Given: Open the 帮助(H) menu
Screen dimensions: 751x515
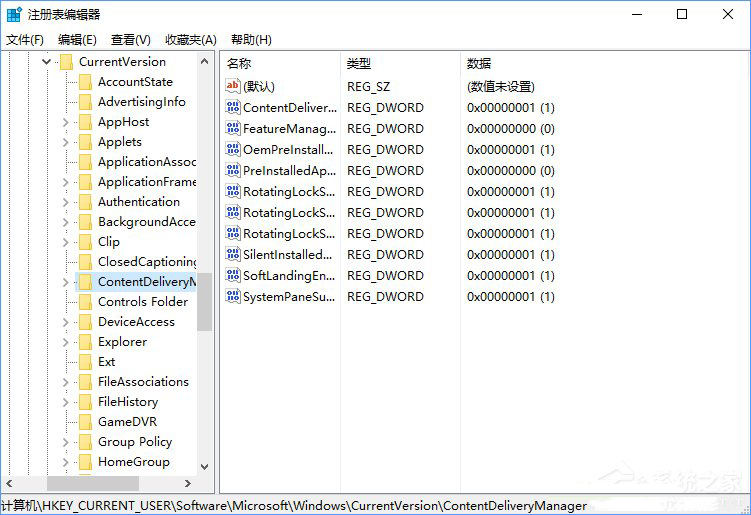Looking at the screenshot, I should click(x=251, y=40).
